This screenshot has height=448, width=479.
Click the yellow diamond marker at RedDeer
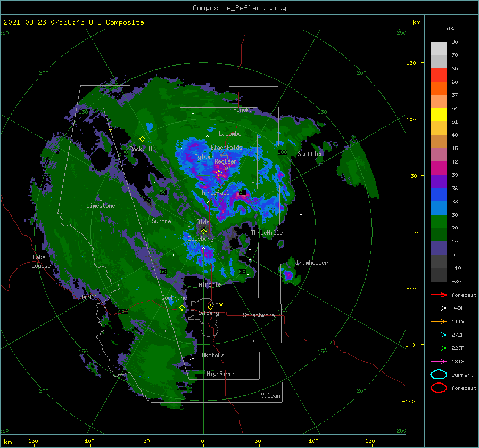click(219, 173)
